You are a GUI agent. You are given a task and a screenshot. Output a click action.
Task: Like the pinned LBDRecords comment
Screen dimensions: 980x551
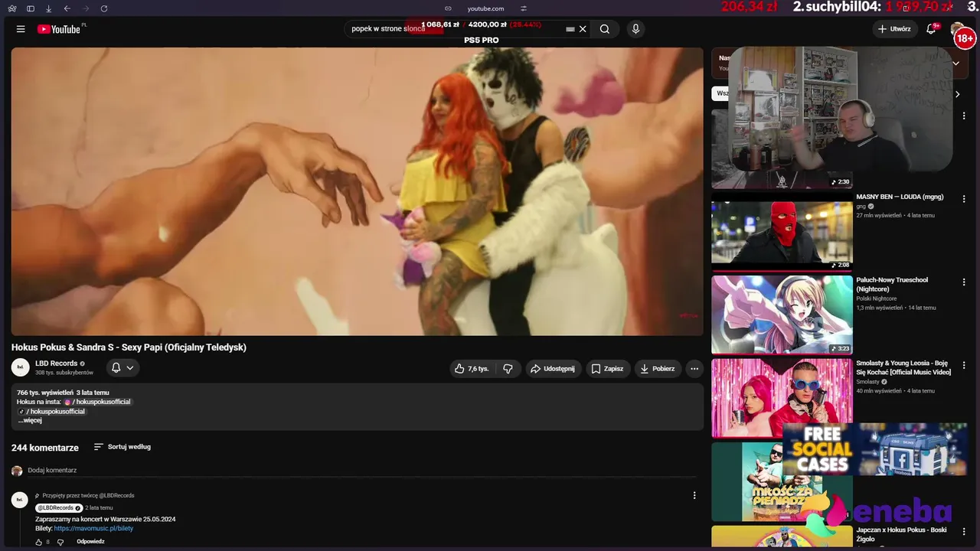pyautogui.click(x=39, y=542)
